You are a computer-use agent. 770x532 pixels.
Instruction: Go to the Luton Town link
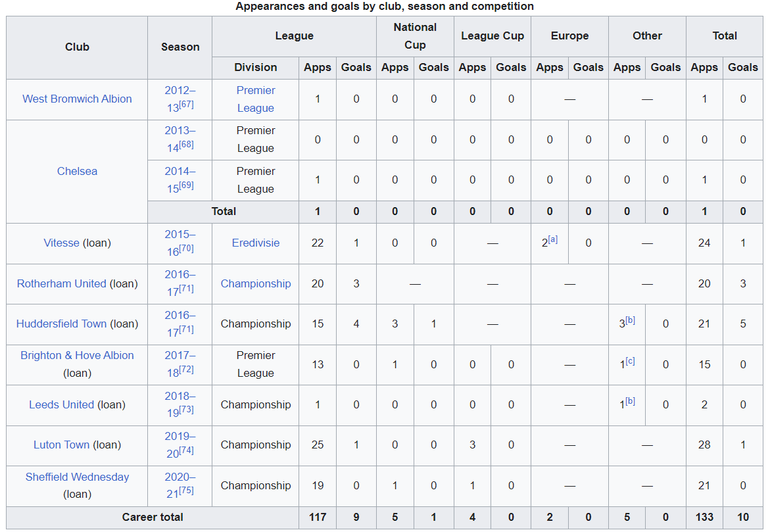click(61, 445)
